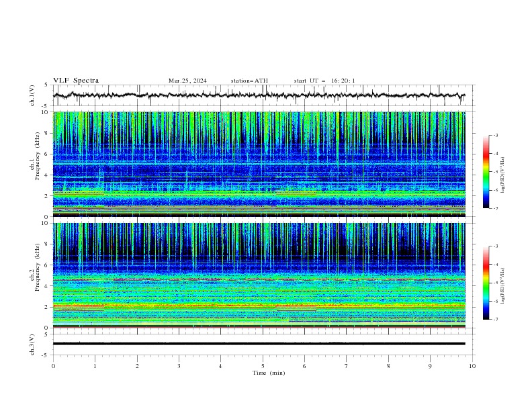
Task: Click the '-7' tick on lower colorbar
Action: [x=495, y=319]
